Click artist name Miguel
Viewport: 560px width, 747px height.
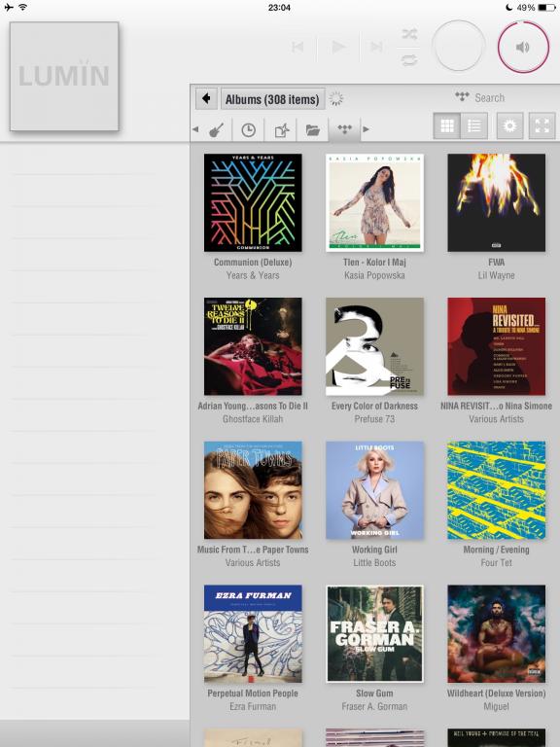pyautogui.click(x=496, y=707)
